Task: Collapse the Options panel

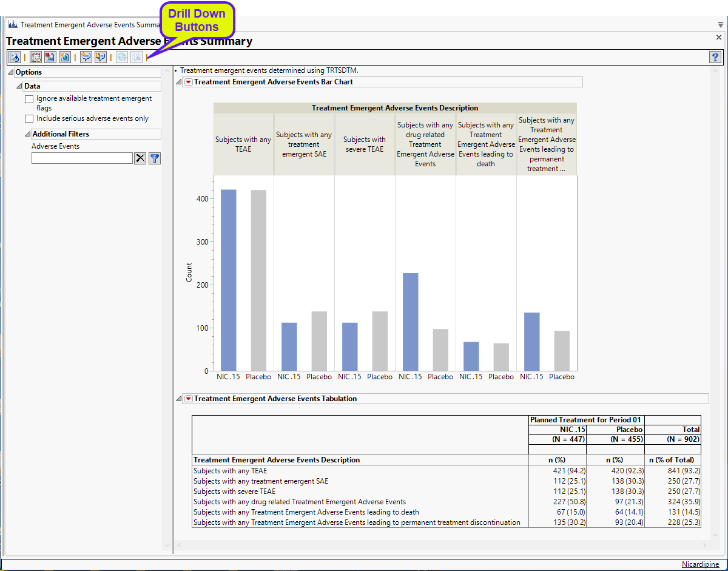Action: pos(10,72)
